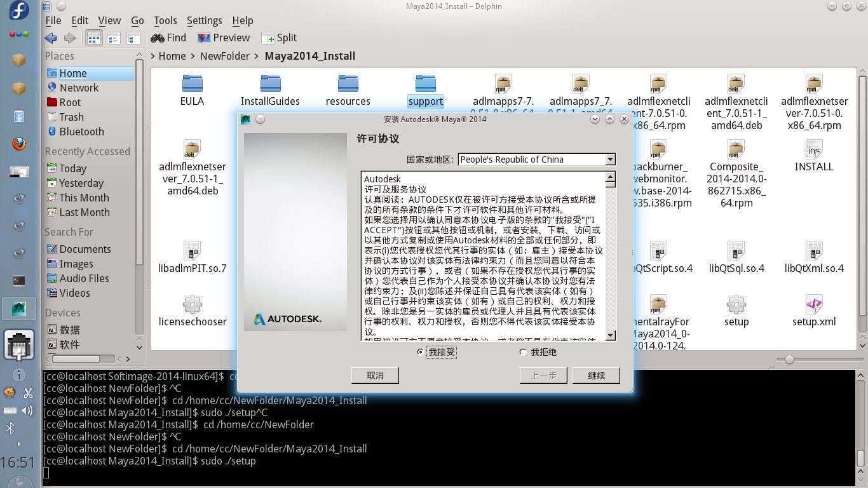Go back with Dolphin's blue arrow
The image size is (868, 488).
(51, 38)
